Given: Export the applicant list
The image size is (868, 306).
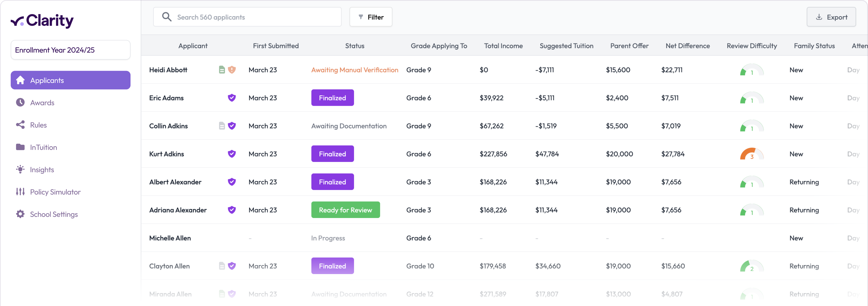Looking at the screenshot, I should 831,17.
